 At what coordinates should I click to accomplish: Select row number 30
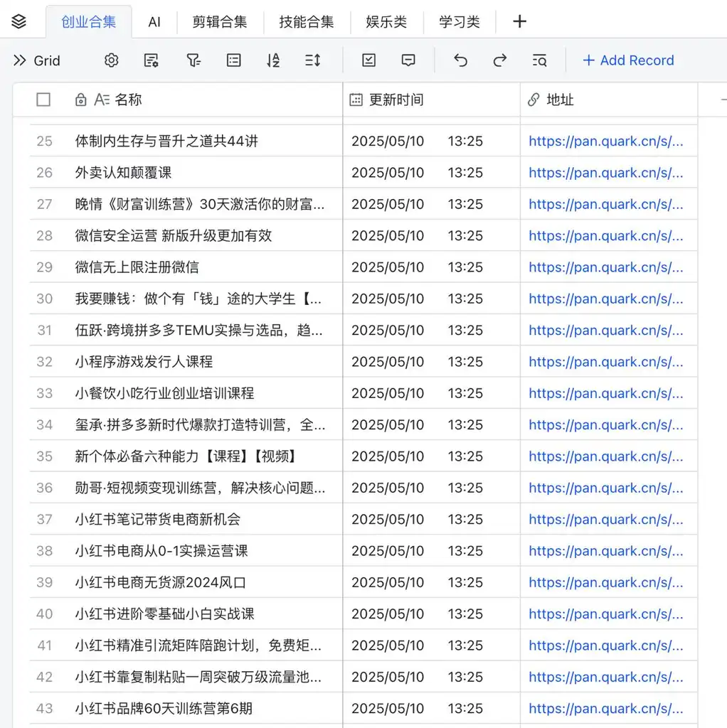point(45,299)
